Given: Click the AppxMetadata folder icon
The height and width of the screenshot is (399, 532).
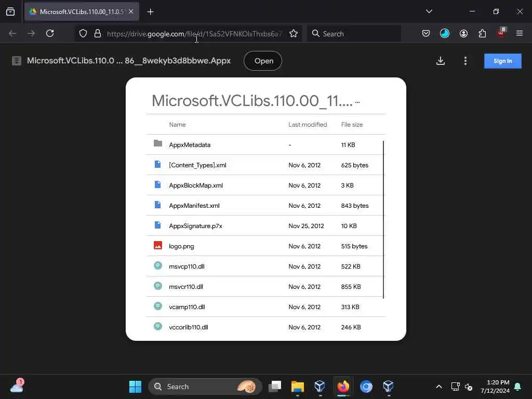Looking at the screenshot, I should (x=158, y=143).
